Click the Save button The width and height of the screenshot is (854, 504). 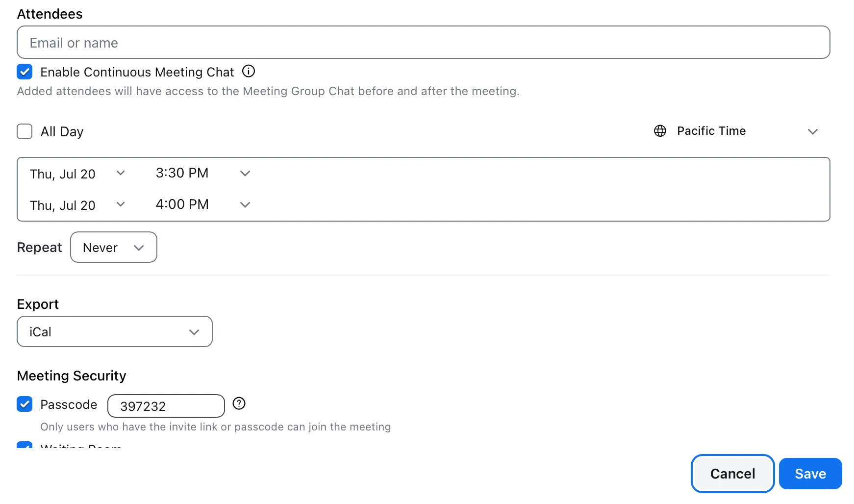click(810, 474)
